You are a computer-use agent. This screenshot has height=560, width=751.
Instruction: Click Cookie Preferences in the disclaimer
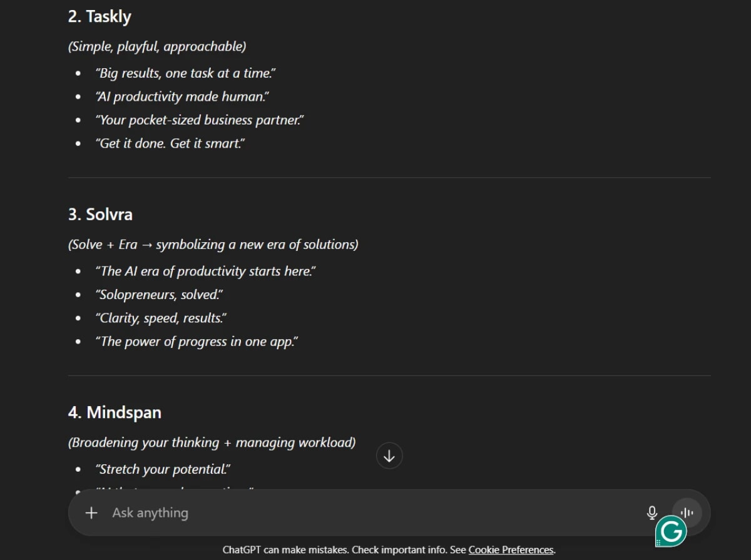tap(511, 550)
